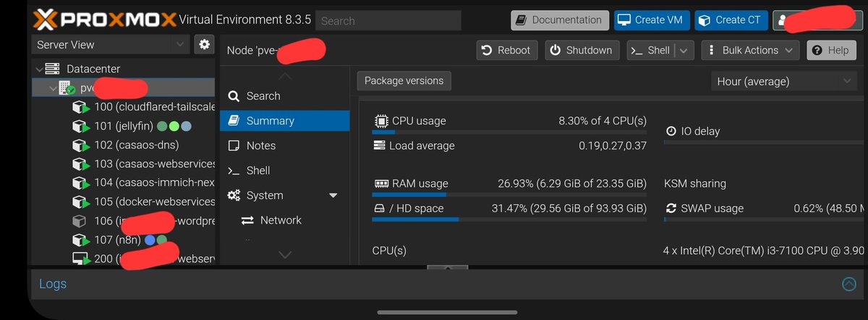Click the monitor icon of VM 200

click(x=80, y=258)
